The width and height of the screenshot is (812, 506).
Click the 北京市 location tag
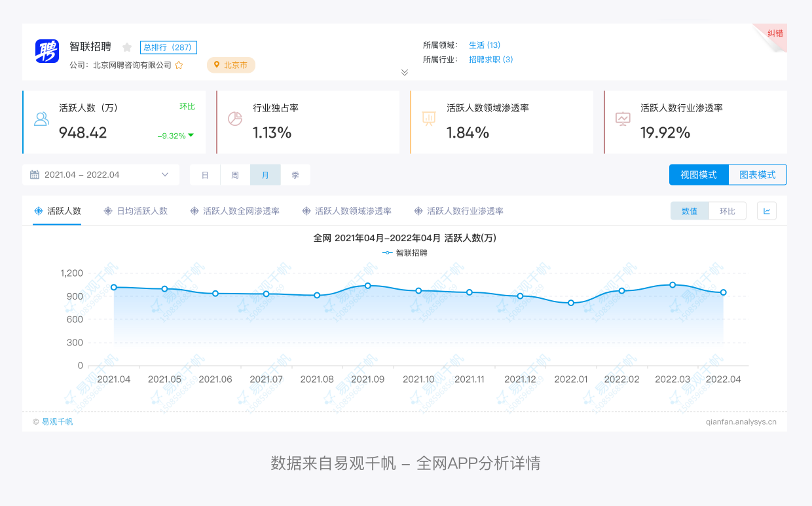point(231,65)
